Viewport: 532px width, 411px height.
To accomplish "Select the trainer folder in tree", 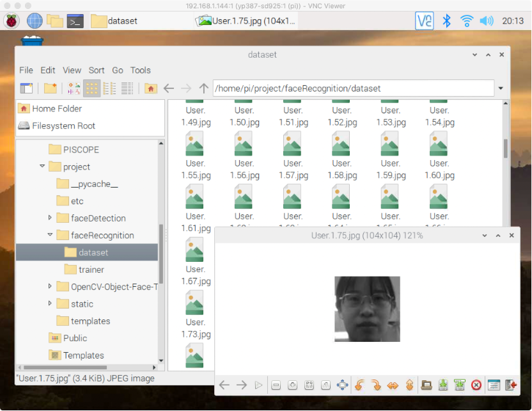I will click(x=91, y=270).
